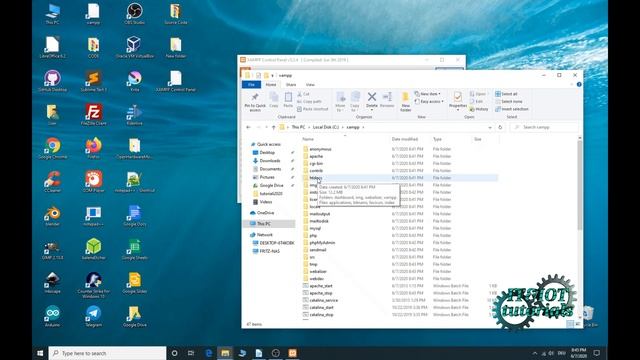Select phpMyAdmin folder in file list
Viewport: 640px width, 360px height.
(x=322, y=243)
